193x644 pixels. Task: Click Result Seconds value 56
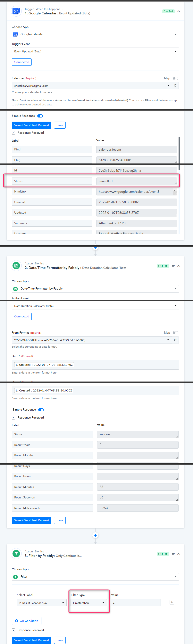138,497
